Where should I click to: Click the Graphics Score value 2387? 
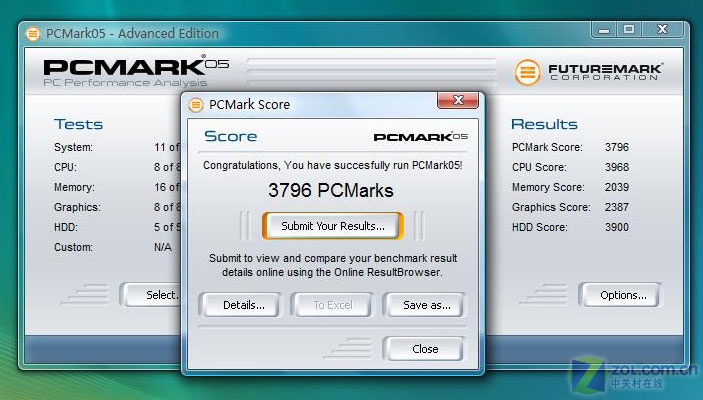[x=617, y=207]
